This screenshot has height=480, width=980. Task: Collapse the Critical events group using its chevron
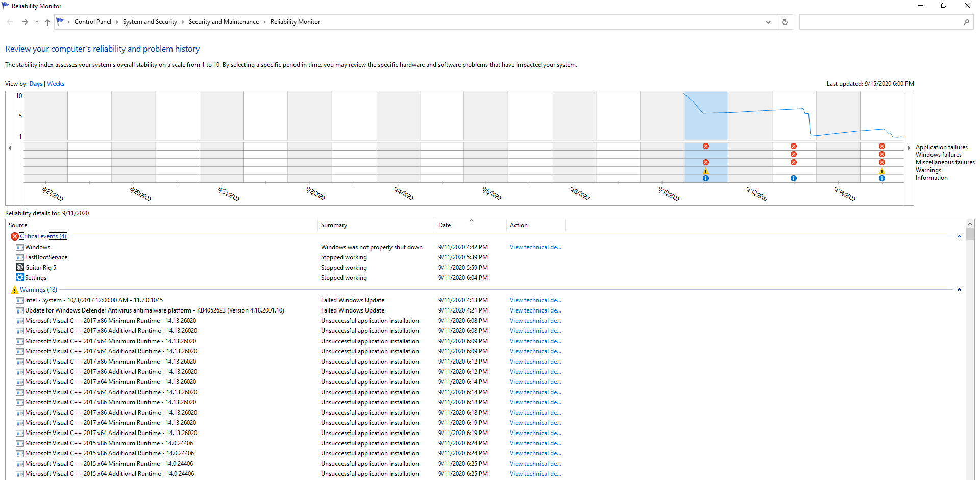pyautogui.click(x=959, y=236)
